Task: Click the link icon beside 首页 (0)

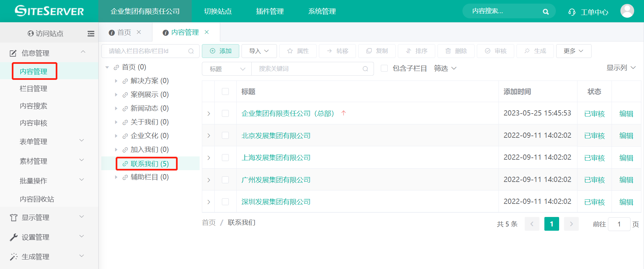Action: coord(116,67)
